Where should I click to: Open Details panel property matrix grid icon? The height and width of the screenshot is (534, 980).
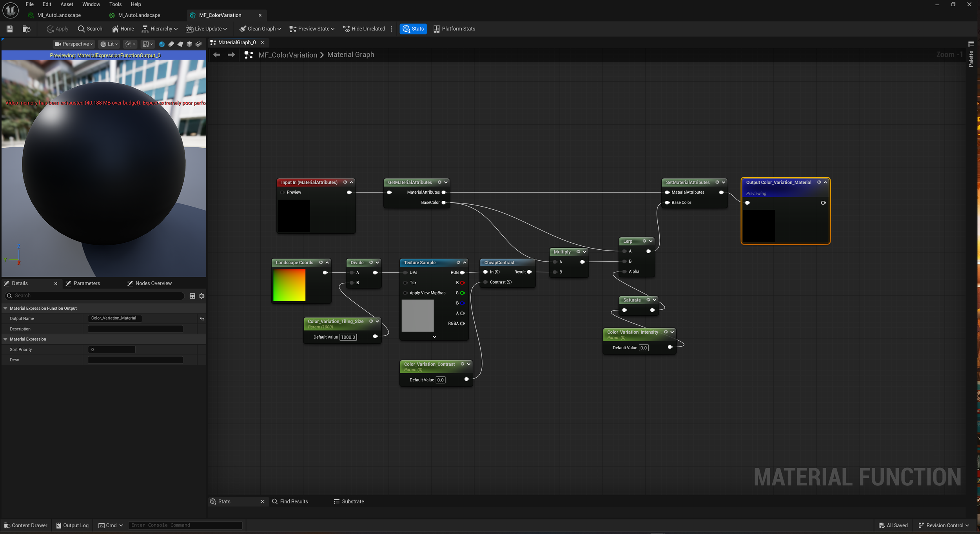[192, 296]
